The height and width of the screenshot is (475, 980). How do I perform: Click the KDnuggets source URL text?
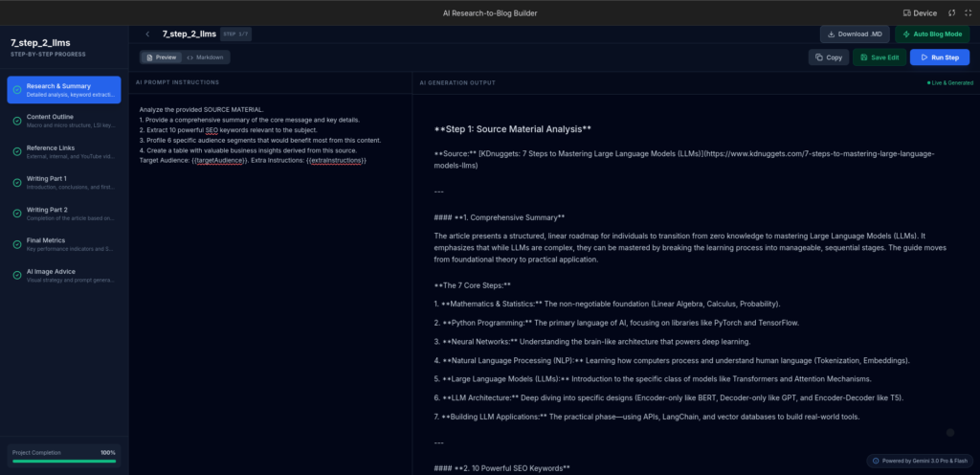[x=685, y=159]
